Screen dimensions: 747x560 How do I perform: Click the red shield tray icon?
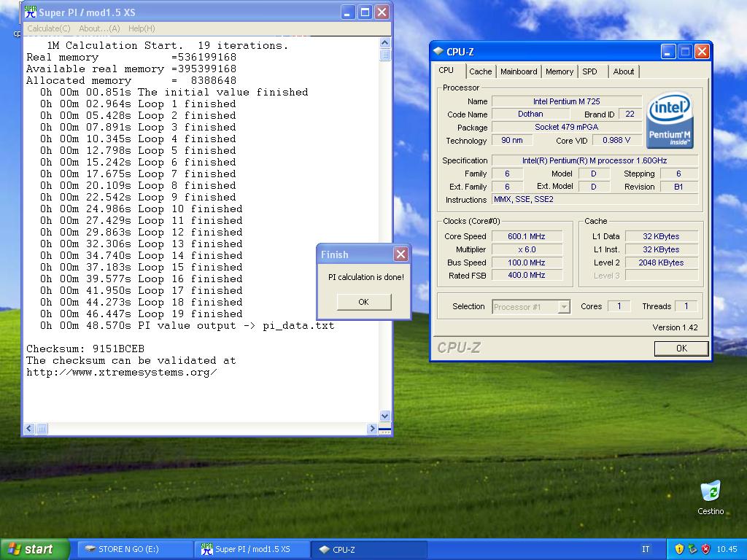[705, 549]
